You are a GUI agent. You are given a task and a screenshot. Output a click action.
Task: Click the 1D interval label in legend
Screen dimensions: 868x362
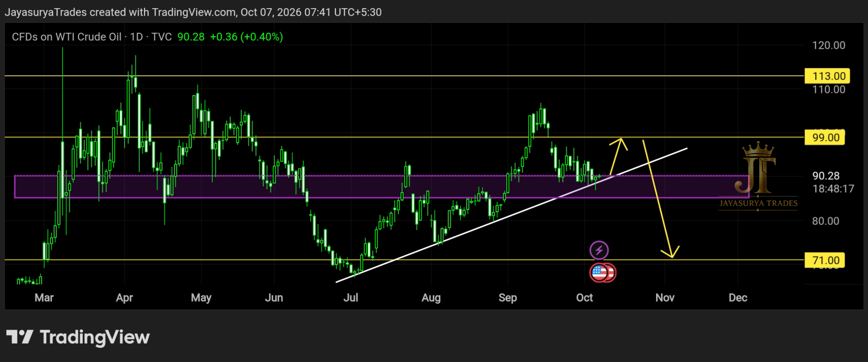click(x=137, y=37)
